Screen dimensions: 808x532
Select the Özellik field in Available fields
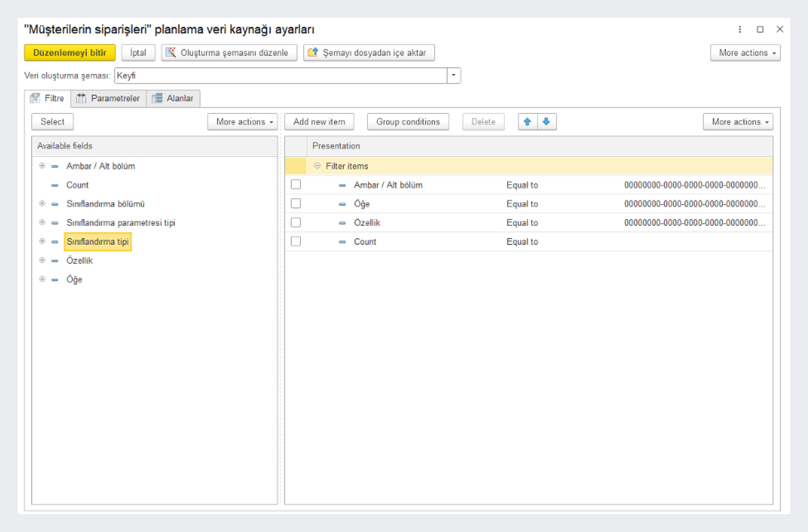pos(80,260)
